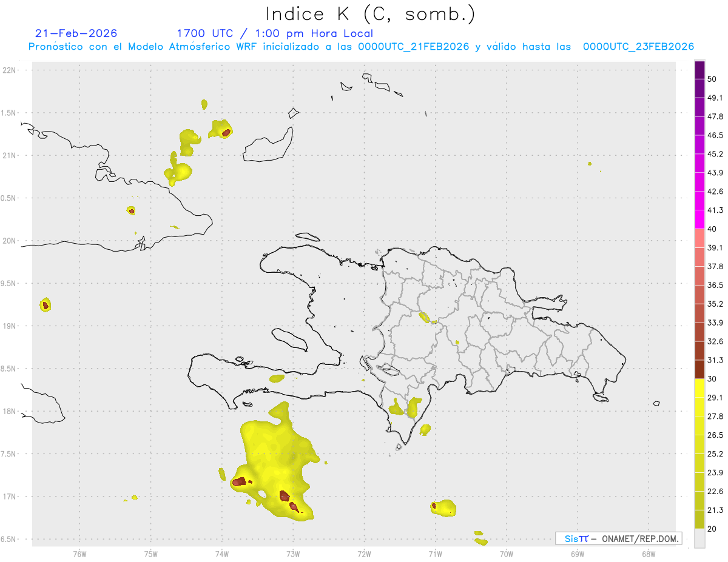
Task: Click the longitude label '73W'
Action: (x=293, y=554)
